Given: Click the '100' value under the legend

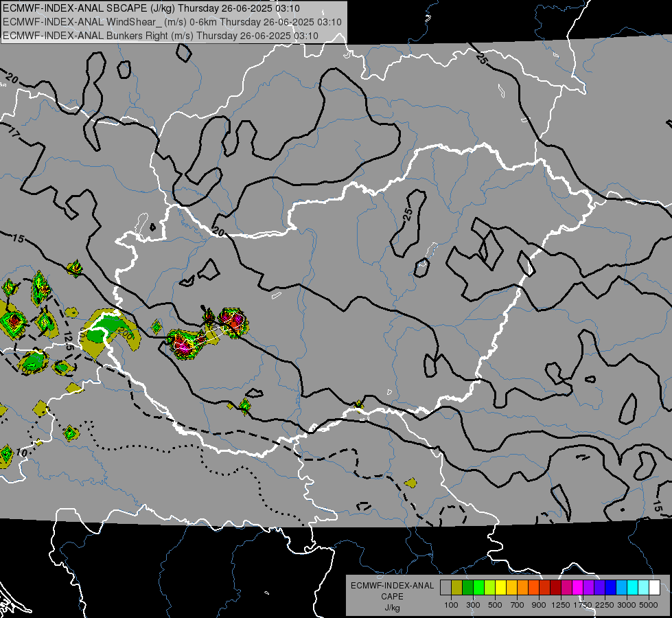Looking at the screenshot, I should 451,605.
